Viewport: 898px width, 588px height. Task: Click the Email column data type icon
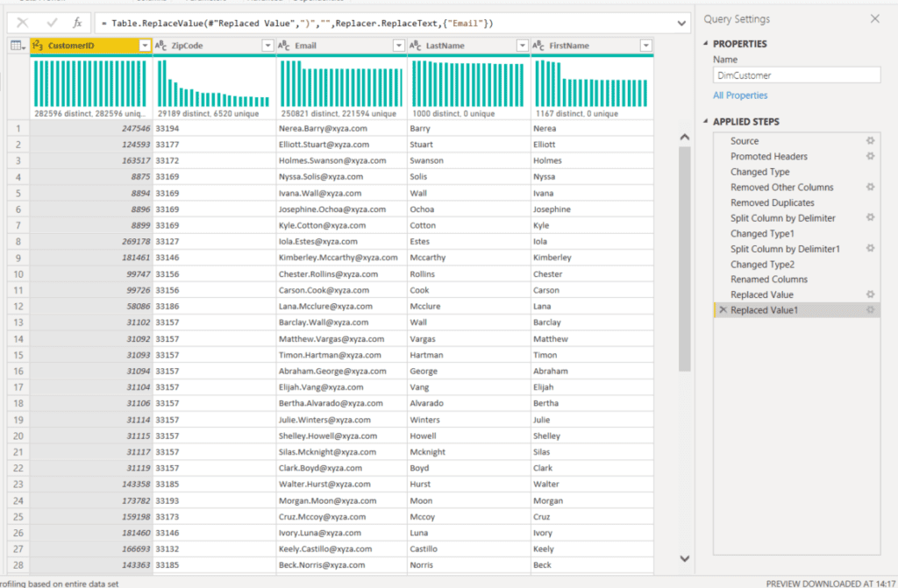pyautogui.click(x=284, y=46)
